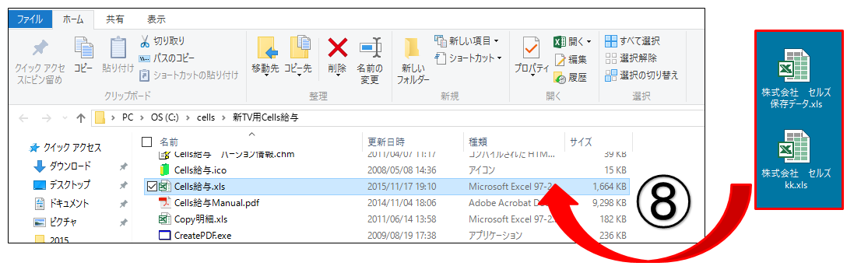Click the CreatePDF.exe application icon
The height and width of the screenshot is (280, 868).
(x=165, y=236)
